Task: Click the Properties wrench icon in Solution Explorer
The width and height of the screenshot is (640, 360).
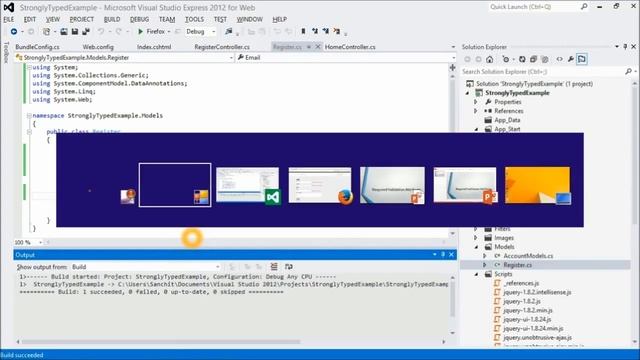Action: 570,60
